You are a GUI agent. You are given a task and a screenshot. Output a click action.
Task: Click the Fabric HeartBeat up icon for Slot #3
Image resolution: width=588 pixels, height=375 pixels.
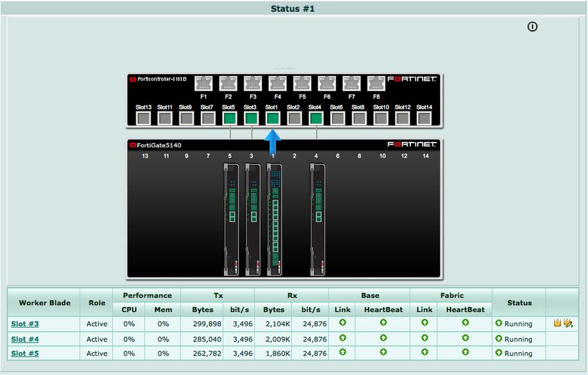(466, 322)
